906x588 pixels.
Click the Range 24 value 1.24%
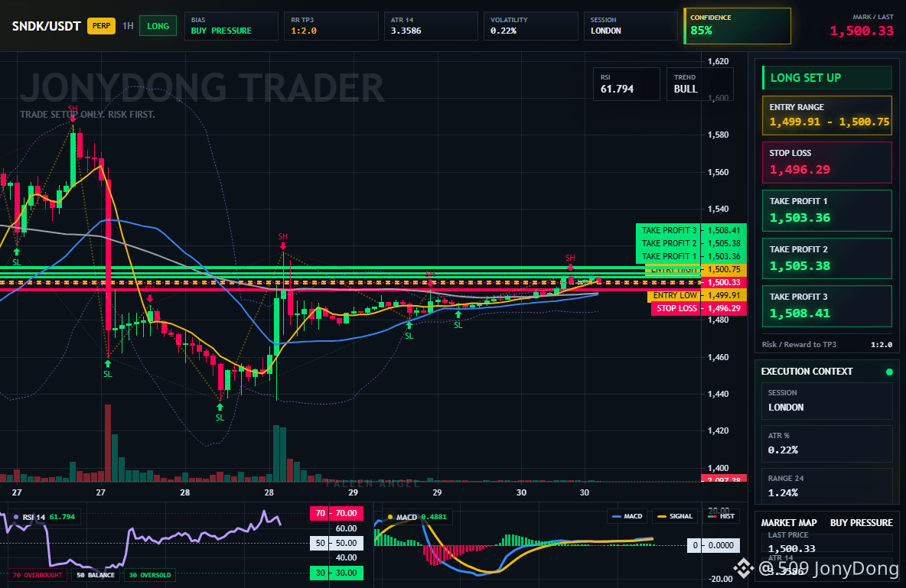coord(783,492)
